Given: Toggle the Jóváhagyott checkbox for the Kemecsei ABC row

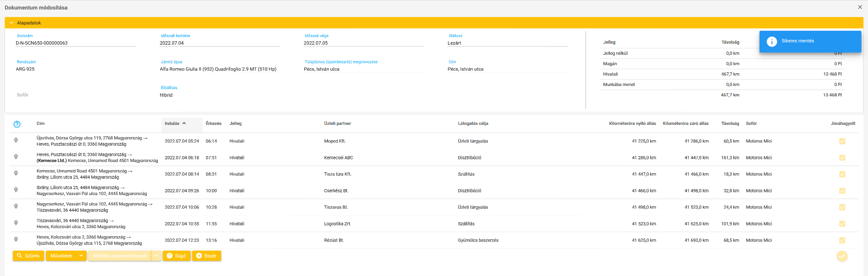Looking at the screenshot, I should pos(842,158).
